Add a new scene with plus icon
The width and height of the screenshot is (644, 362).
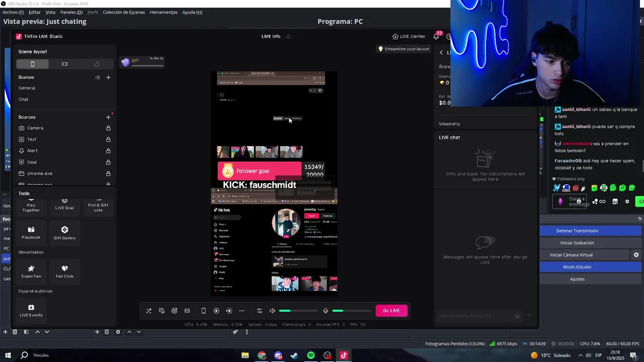click(108, 77)
